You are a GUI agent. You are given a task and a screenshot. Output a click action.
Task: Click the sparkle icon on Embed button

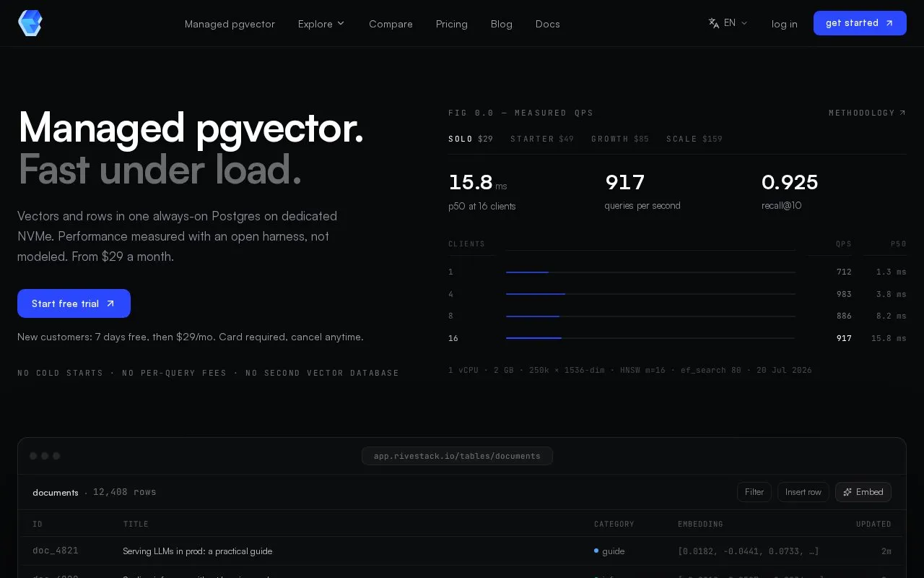(847, 492)
